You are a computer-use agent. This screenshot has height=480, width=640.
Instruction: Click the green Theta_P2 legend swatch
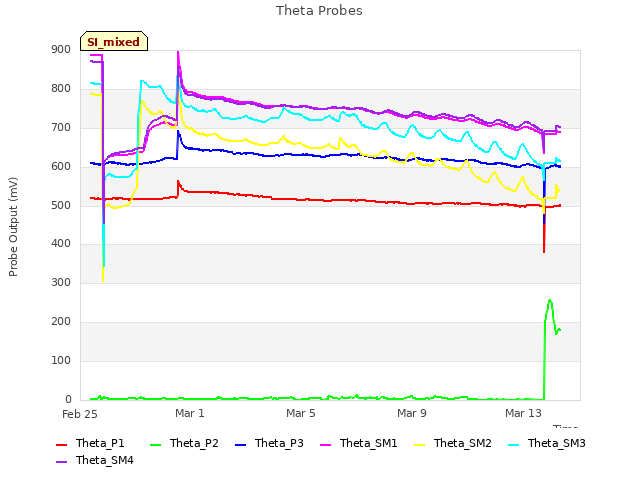pyautogui.click(x=156, y=444)
